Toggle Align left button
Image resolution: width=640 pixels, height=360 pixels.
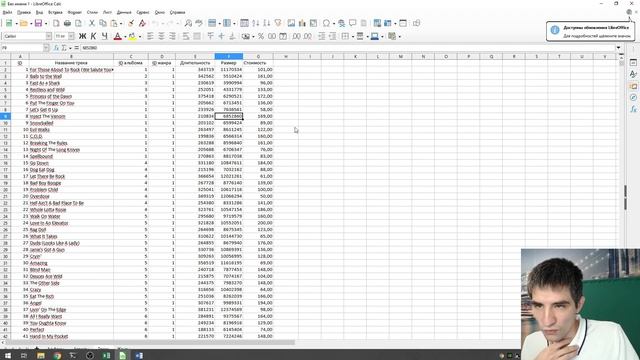(150, 36)
